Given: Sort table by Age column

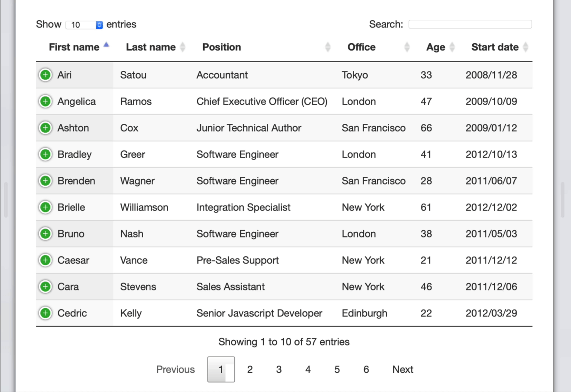Looking at the screenshot, I should point(435,47).
